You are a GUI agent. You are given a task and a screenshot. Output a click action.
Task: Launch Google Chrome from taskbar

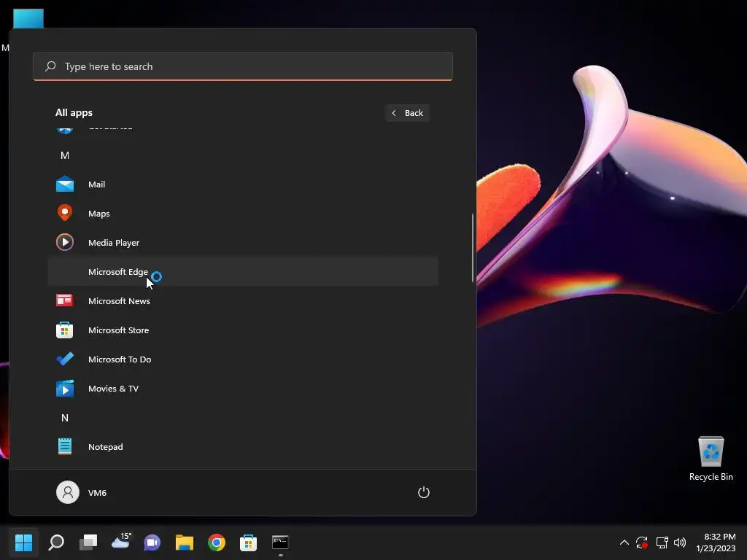[216, 542]
